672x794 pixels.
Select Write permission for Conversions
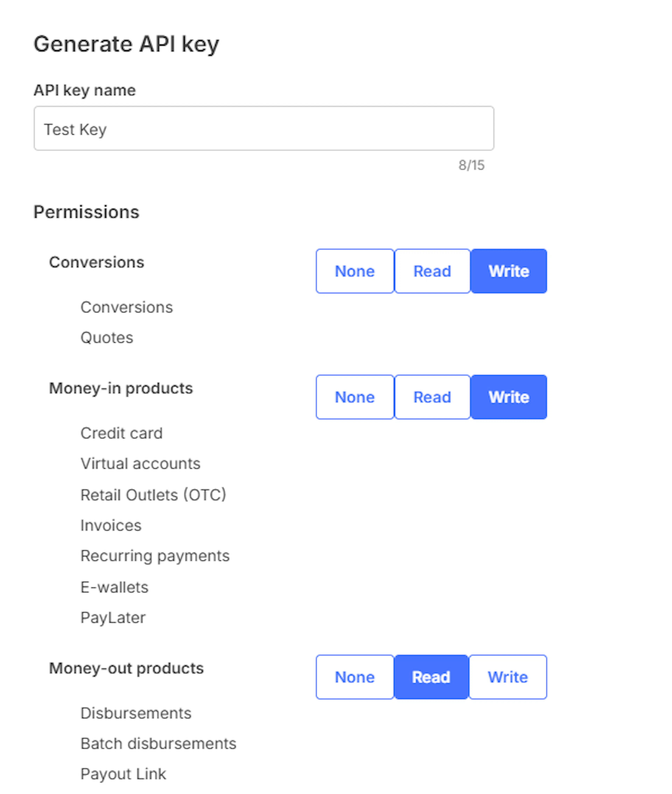pyautogui.click(x=509, y=271)
